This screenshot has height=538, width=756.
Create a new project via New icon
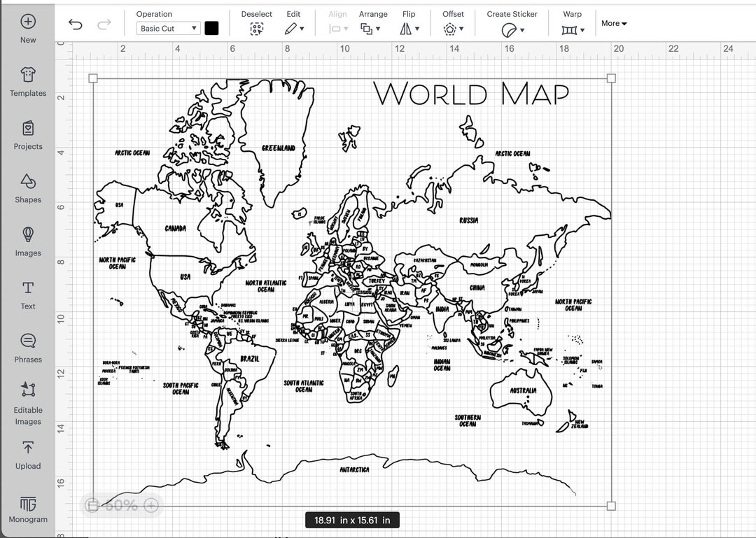tap(27, 27)
